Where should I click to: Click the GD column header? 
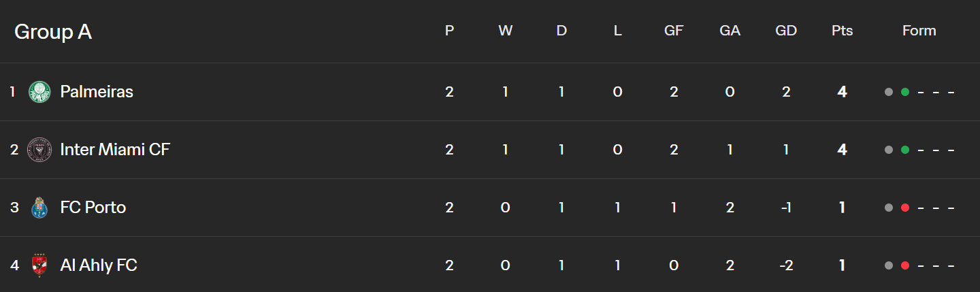[x=786, y=31]
